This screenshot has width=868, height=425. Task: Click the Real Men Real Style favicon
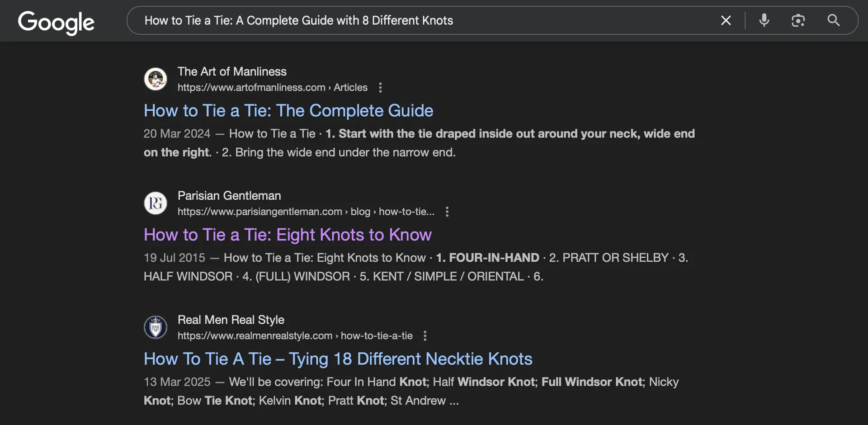(156, 327)
